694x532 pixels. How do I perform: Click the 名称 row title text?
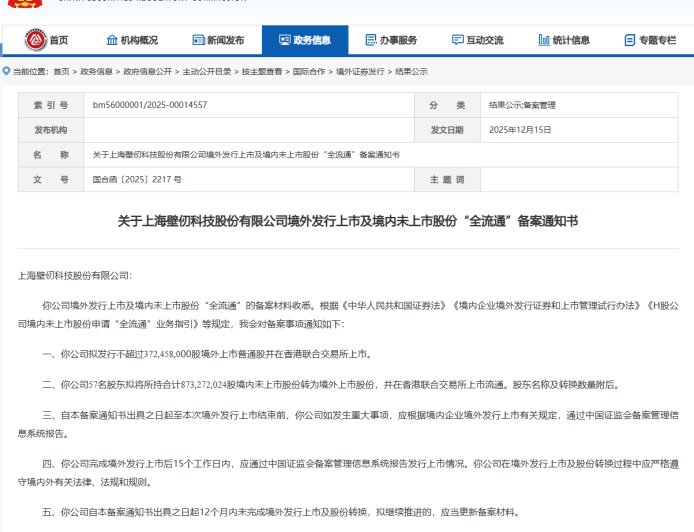point(246,154)
